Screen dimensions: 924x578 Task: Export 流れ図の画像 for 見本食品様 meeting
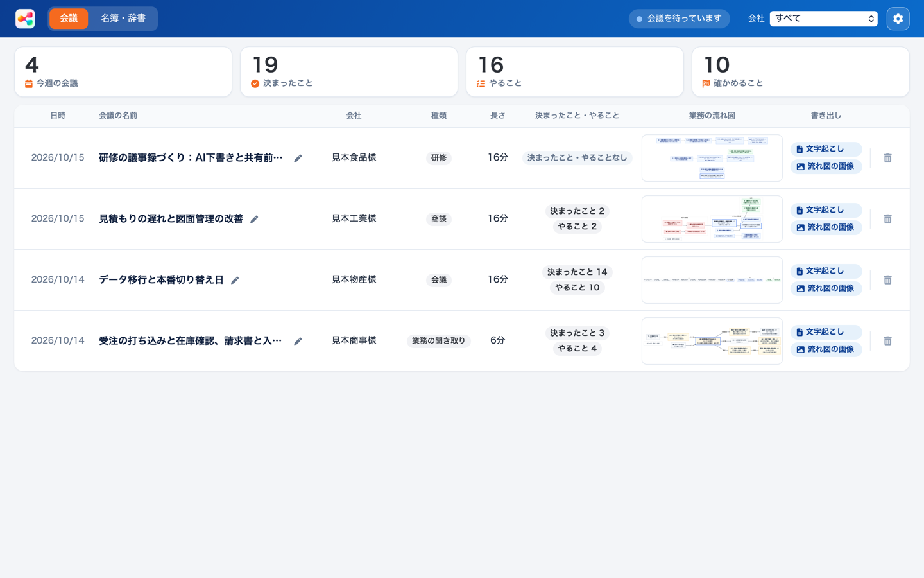click(x=826, y=166)
